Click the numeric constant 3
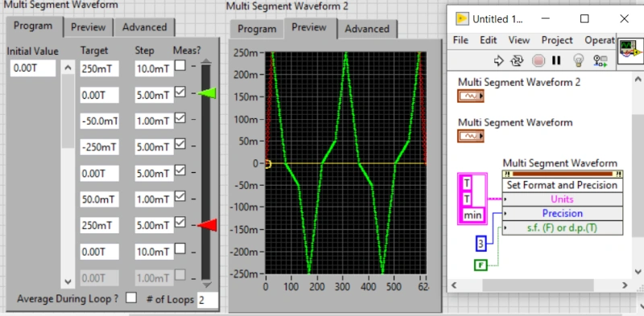The image size is (644, 316). 481,244
